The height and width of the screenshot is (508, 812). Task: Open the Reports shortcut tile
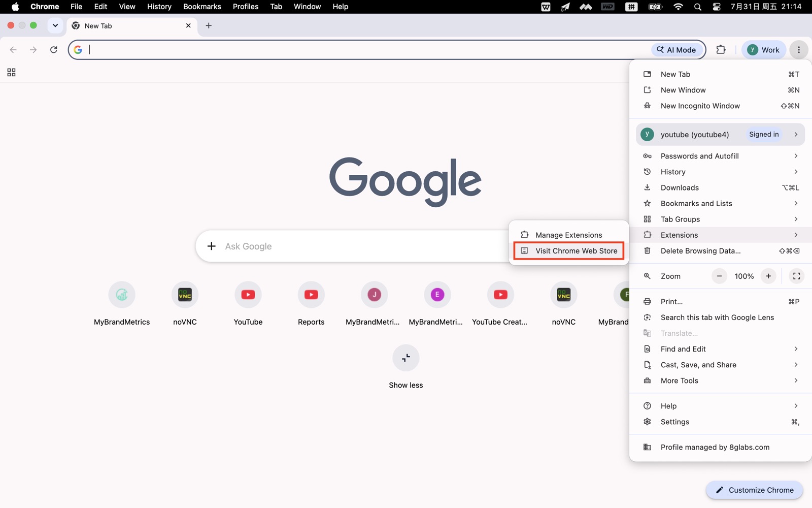(311, 304)
